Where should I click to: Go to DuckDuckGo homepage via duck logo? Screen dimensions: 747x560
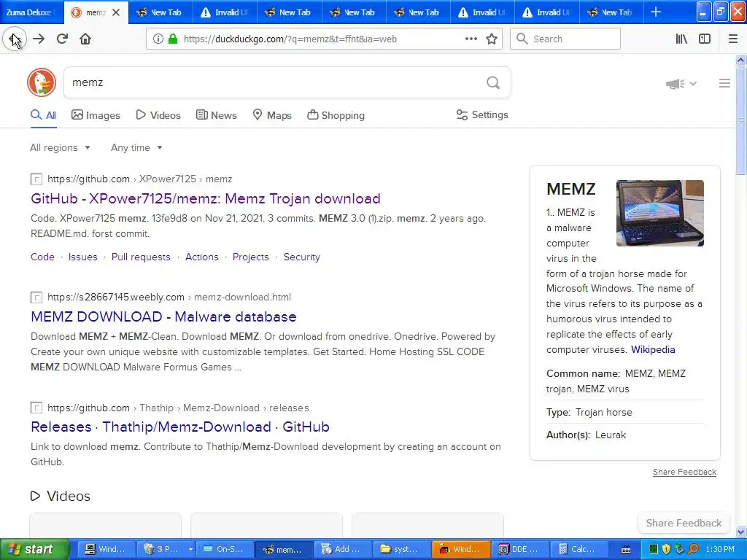42,82
